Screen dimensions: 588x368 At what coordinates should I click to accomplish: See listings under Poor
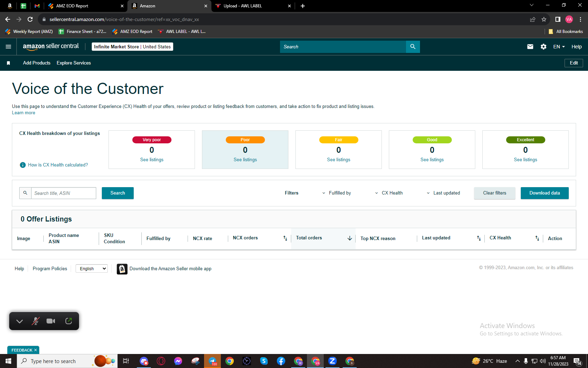point(245,160)
